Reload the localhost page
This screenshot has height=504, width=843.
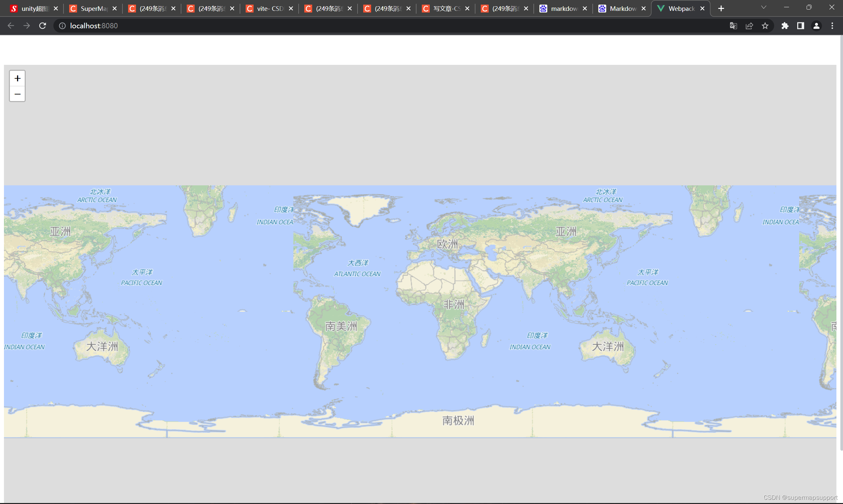[x=42, y=26]
